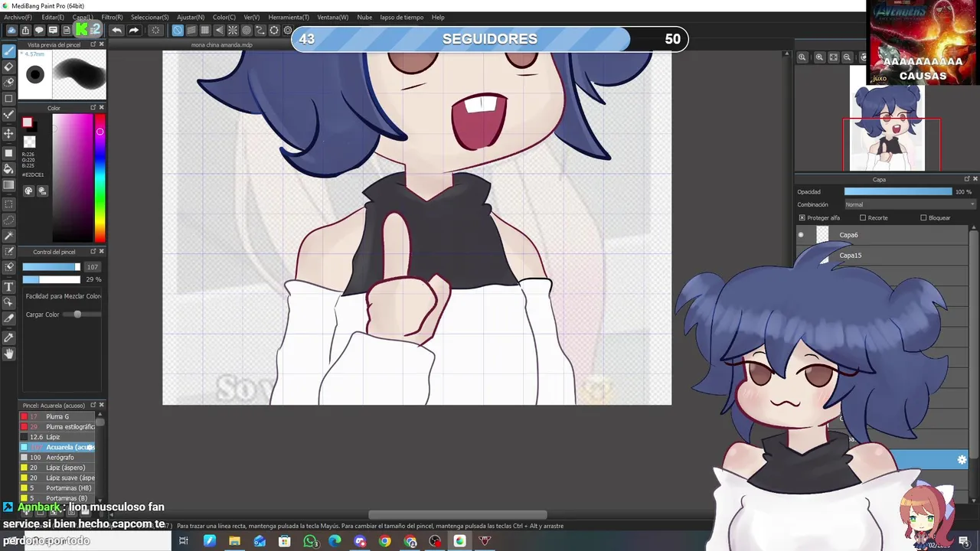Close the Control del pincel panel
The image size is (980, 551).
102,252
